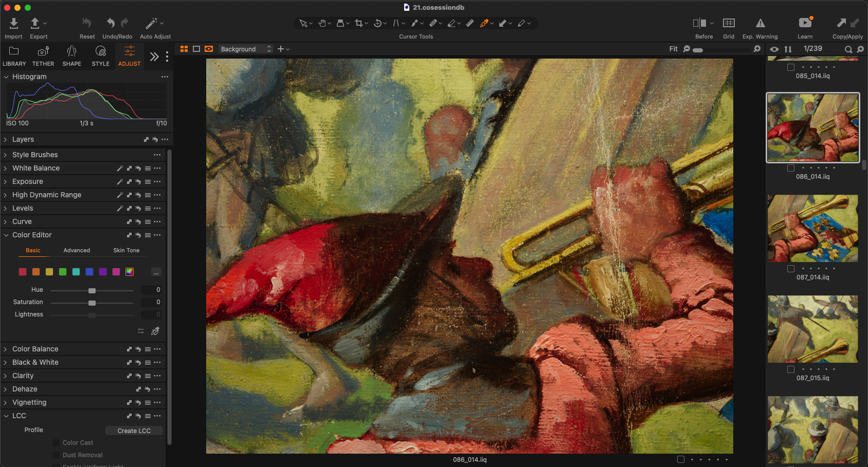This screenshot has height=467, width=868.
Task: Enable the Color Cast checkbox
Action: tap(57, 443)
